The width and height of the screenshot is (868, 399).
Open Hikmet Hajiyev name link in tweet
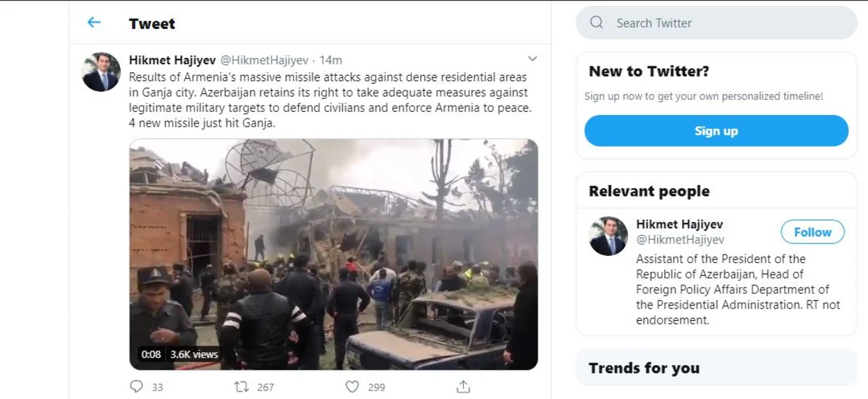point(171,59)
